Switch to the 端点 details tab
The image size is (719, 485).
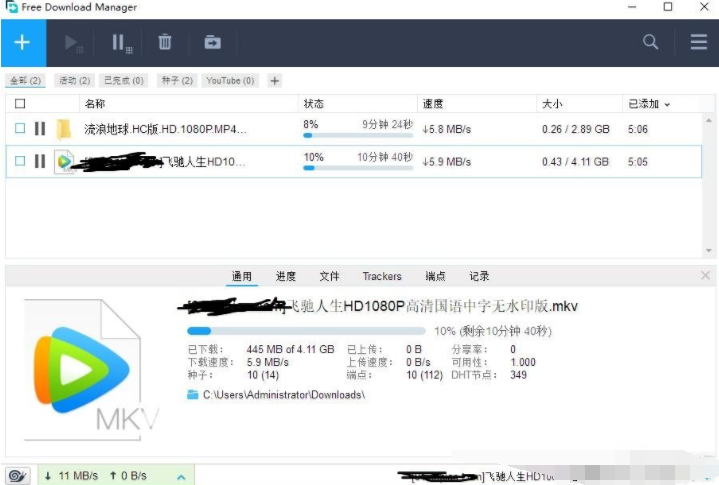(x=435, y=276)
